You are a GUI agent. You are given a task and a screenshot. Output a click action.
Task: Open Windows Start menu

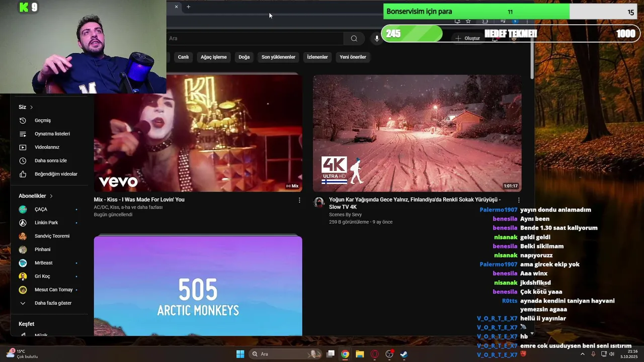(x=240, y=354)
